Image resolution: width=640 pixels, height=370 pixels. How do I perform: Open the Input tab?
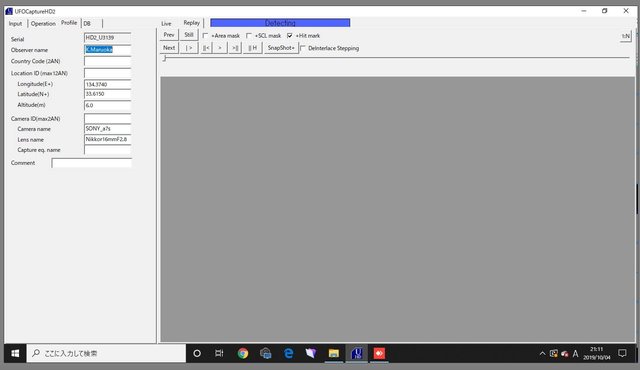16,24
